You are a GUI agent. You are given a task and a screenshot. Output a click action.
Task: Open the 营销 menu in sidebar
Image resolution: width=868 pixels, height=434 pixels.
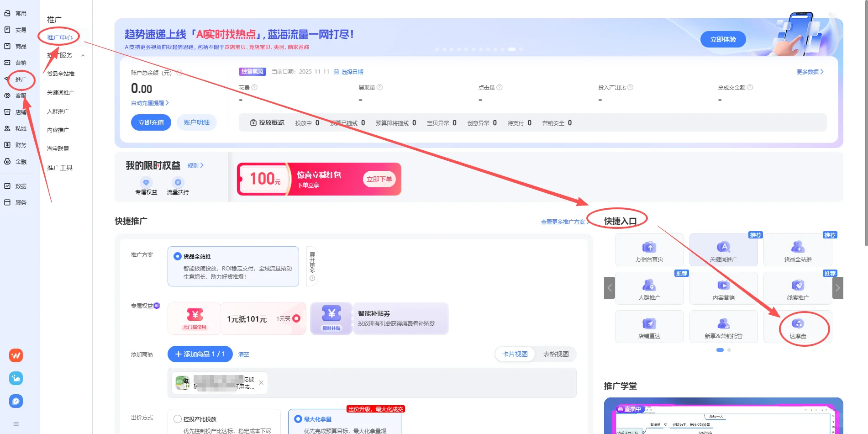[x=20, y=63]
